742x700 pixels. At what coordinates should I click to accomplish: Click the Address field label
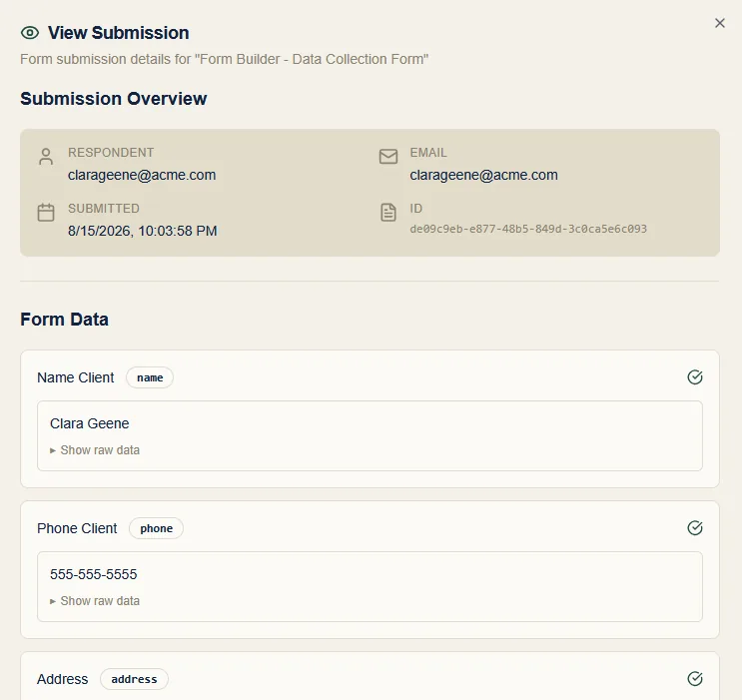[63, 679]
